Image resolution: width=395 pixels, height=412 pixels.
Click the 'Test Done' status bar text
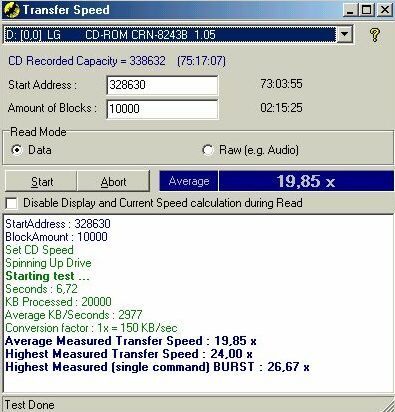(x=29, y=405)
